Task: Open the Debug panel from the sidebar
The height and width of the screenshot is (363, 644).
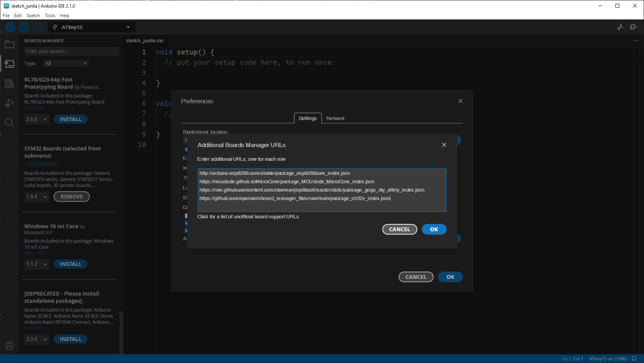Action: click(x=10, y=103)
